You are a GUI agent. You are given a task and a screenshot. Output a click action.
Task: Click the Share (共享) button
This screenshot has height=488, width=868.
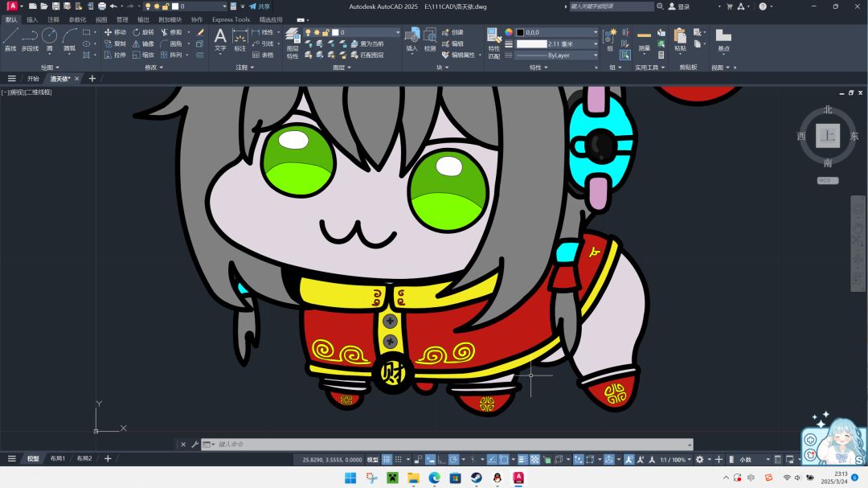(x=260, y=6)
